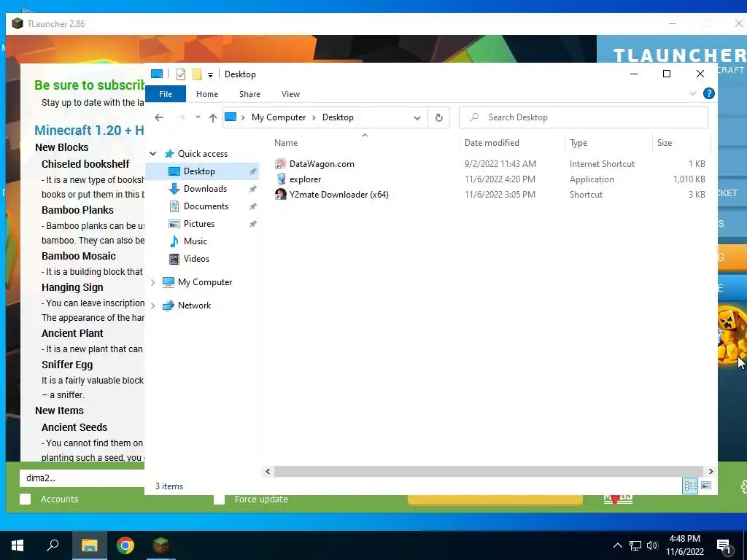Open volume speaker tray icon
Viewport: 747px width, 560px height.
(x=652, y=545)
